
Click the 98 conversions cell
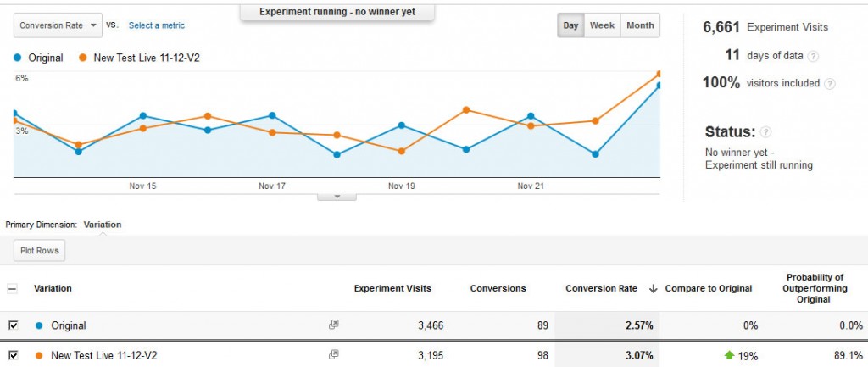542,355
